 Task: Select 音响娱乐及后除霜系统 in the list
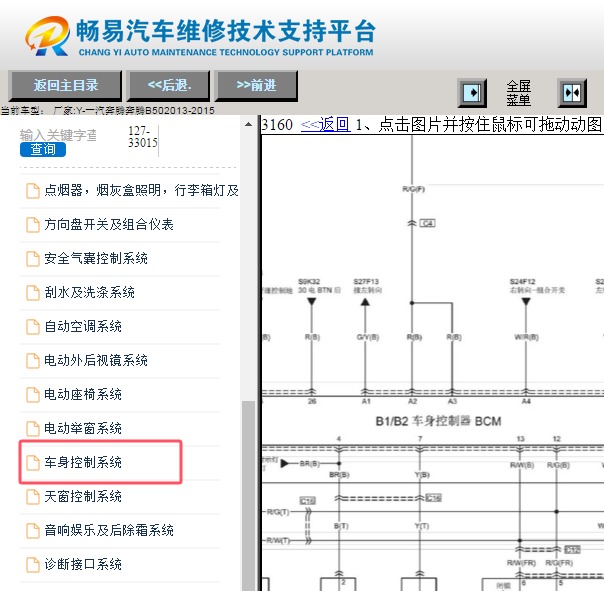click(109, 530)
